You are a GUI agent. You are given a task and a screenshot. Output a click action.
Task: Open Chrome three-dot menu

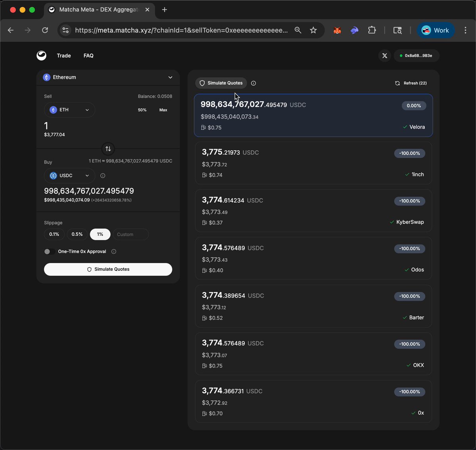(465, 30)
